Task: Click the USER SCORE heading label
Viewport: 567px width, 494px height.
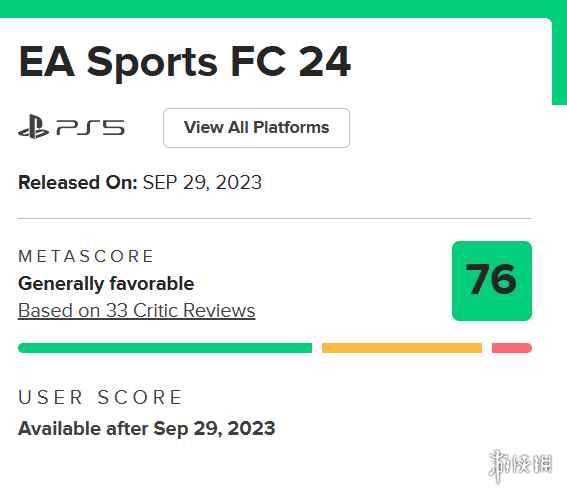Action: pos(101,397)
